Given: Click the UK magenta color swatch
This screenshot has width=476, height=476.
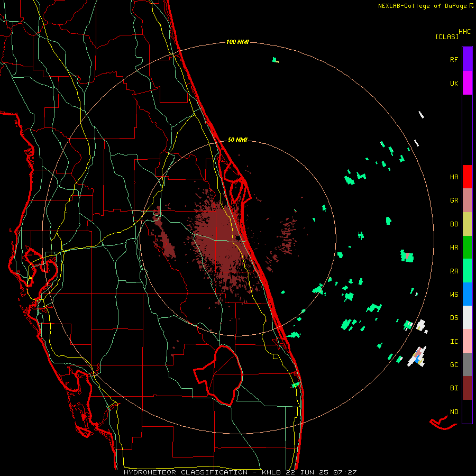Looking at the screenshot, I should tap(467, 83).
